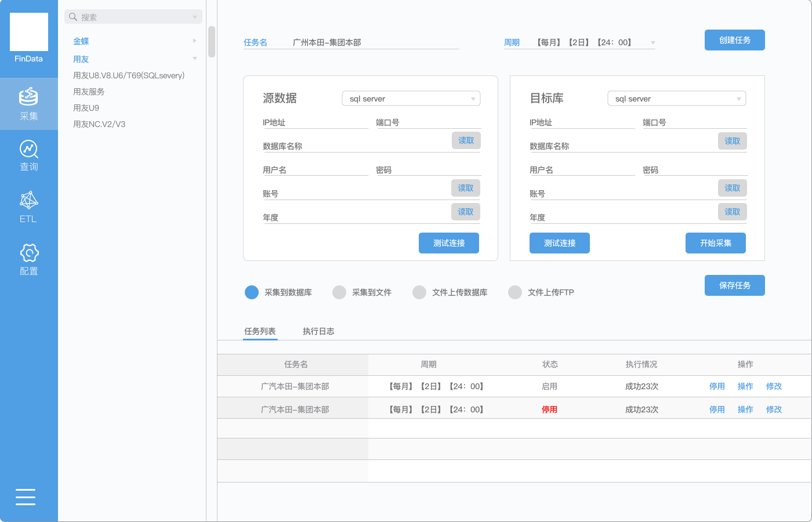Select 用友NC.V2/V3 tree item
Screen dimensions: 812x522
(x=99, y=124)
